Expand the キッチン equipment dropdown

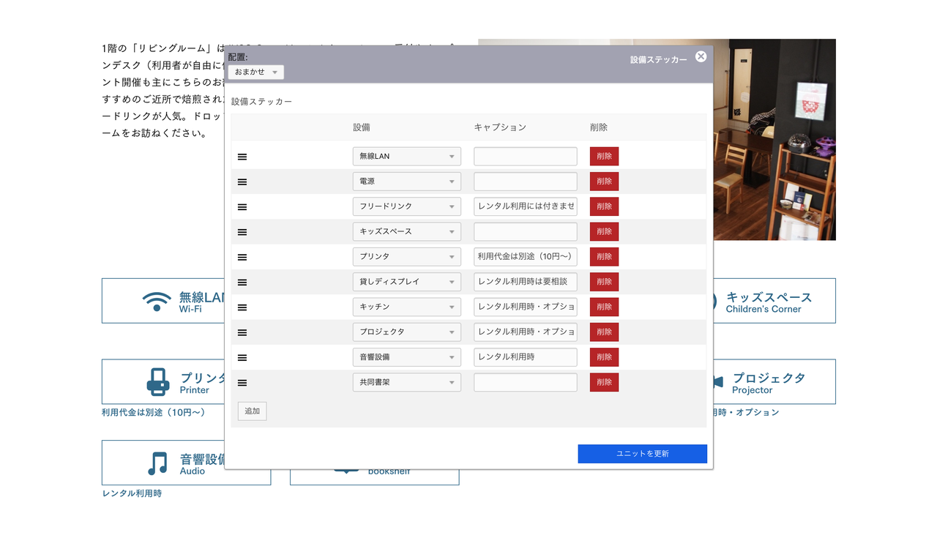click(406, 307)
